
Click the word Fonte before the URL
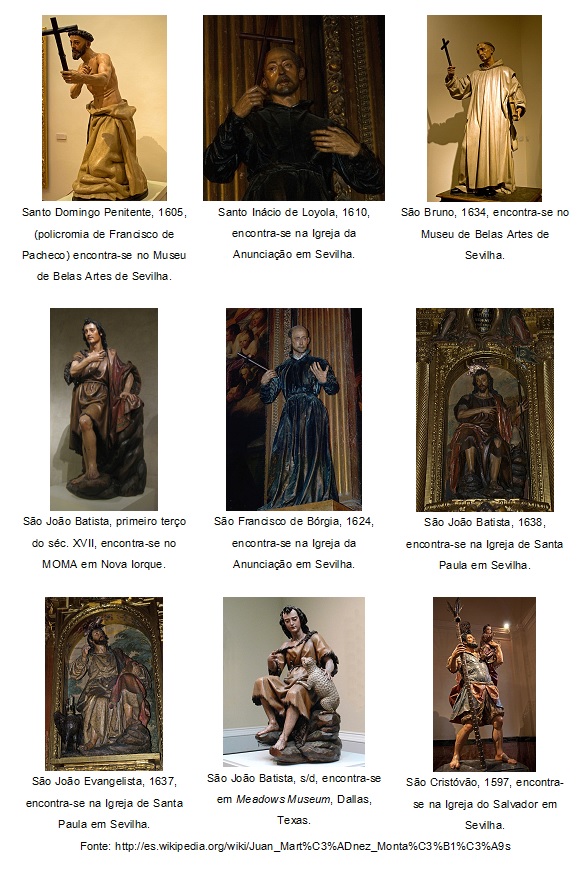pyautogui.click(x=95, y=847)
